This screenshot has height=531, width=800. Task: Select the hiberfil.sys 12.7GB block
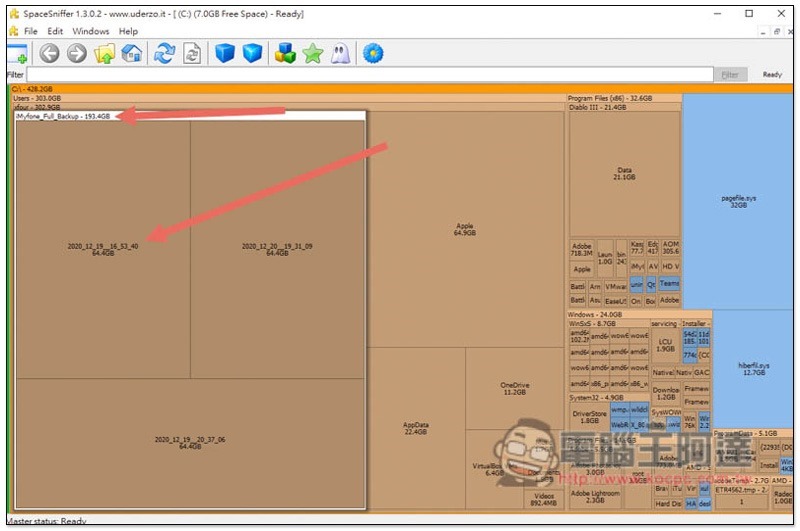738,370
